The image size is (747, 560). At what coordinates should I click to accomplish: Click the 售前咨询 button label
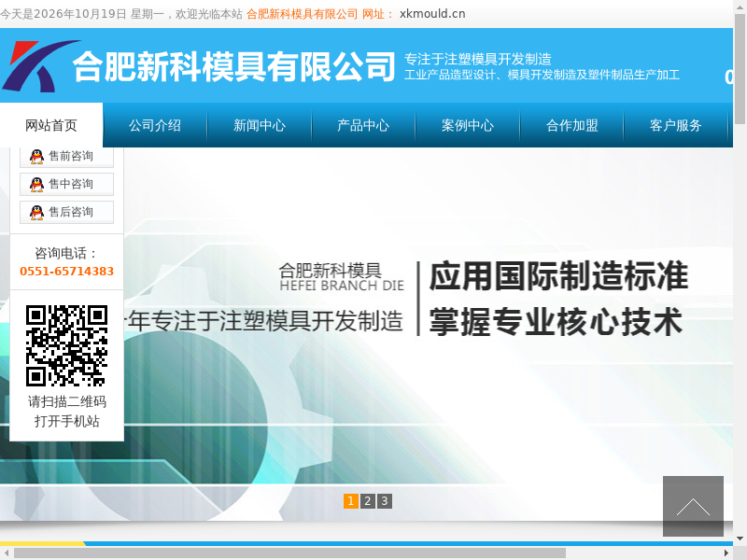pos(71,156)
